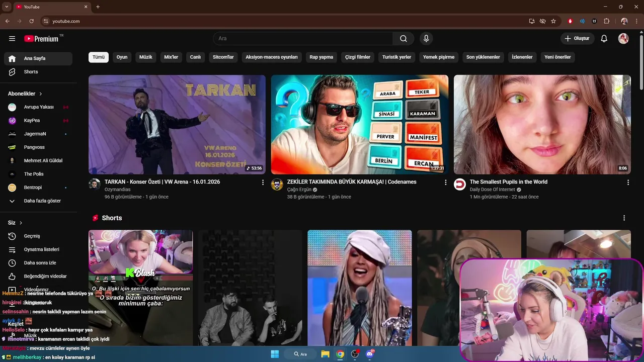Image resolution: width=644 pixels, height=362 pixels.
Task: Select the Rap yapma filter chip
Action: pos(321,57)
